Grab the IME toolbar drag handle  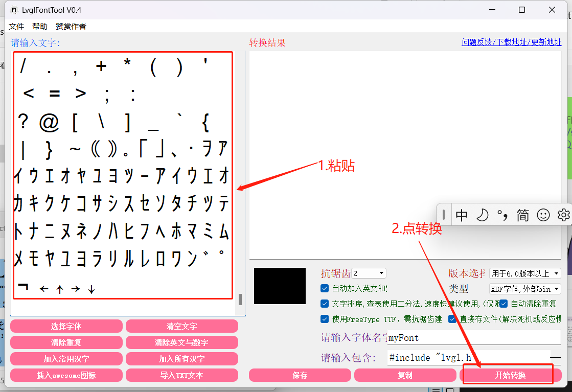444,215
